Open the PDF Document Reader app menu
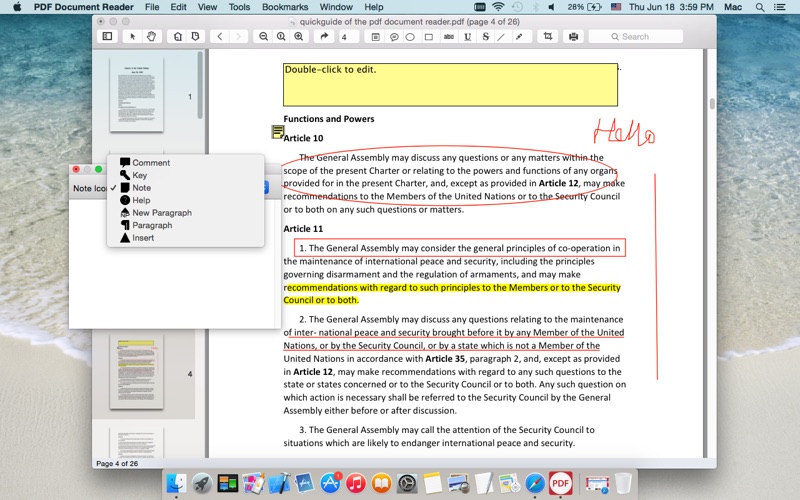This screenshot has height=500, width=800. tap(84, 7)
